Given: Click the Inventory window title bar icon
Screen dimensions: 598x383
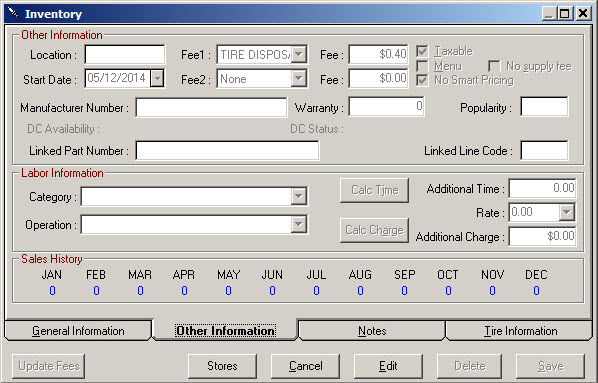Looking at the screenshot, I should point(13,13).
